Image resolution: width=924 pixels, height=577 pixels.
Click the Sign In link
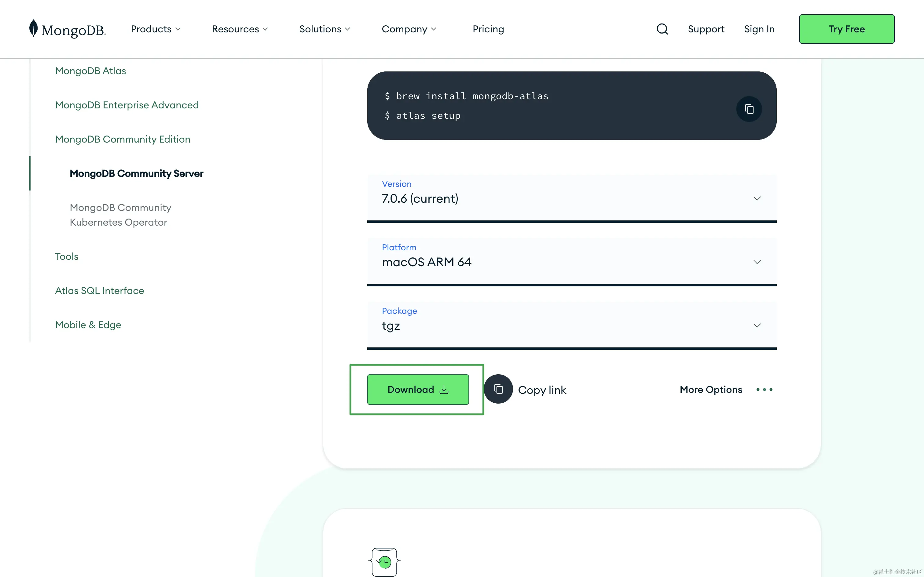pos(759,29)
